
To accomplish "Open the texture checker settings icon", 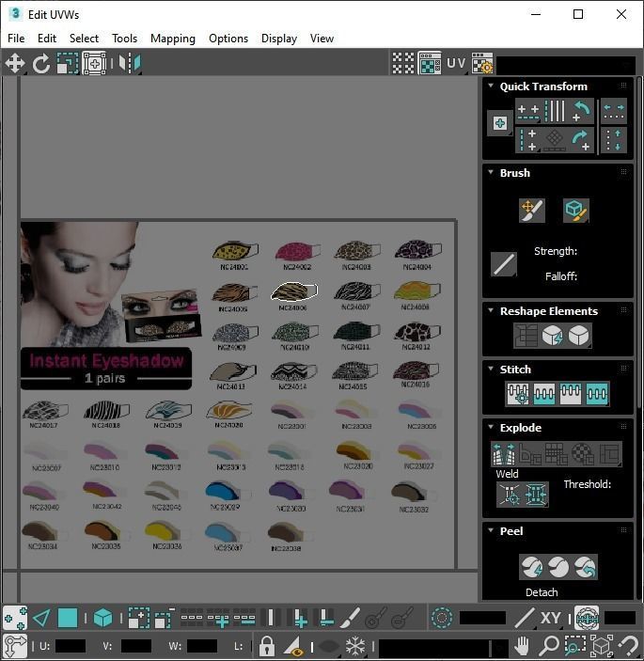I will click(x=482, y=63).
